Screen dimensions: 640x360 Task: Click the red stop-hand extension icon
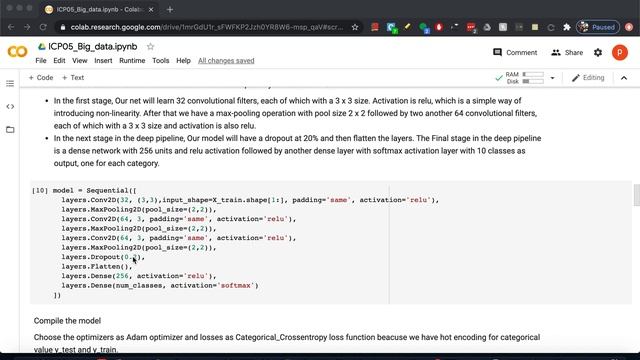(x=439, y=27)
